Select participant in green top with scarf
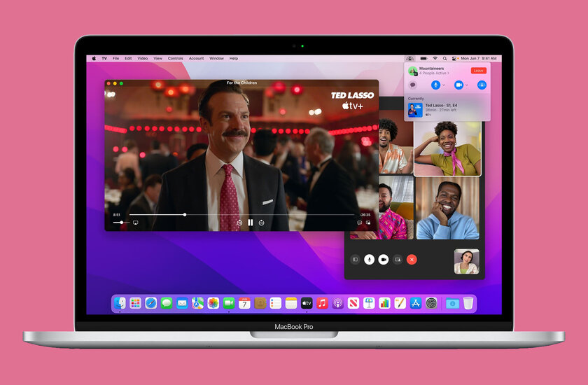This screenshot has height=385, width=588. tap(447, 148)
